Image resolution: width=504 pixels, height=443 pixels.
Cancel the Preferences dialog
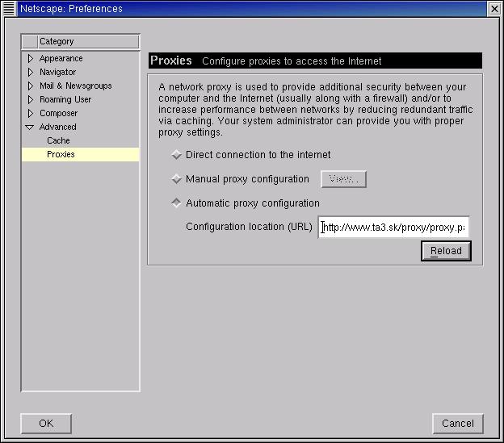(458, 424)
